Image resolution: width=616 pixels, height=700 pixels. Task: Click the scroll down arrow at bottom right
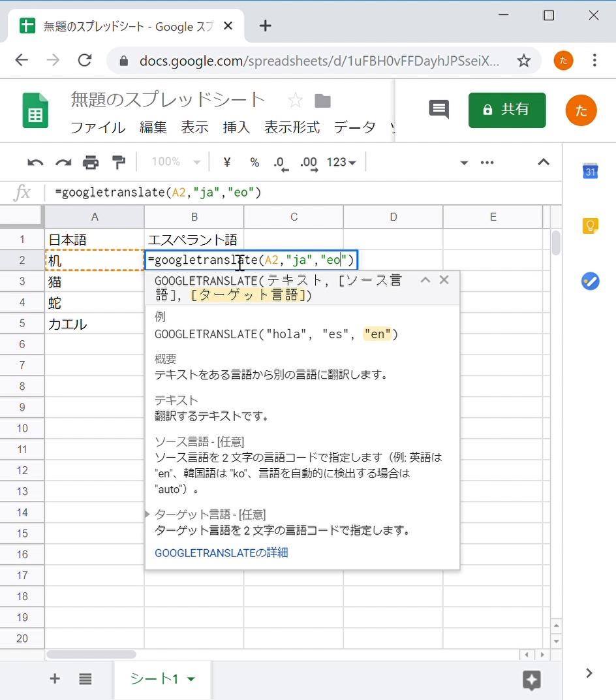coord(556,641)
